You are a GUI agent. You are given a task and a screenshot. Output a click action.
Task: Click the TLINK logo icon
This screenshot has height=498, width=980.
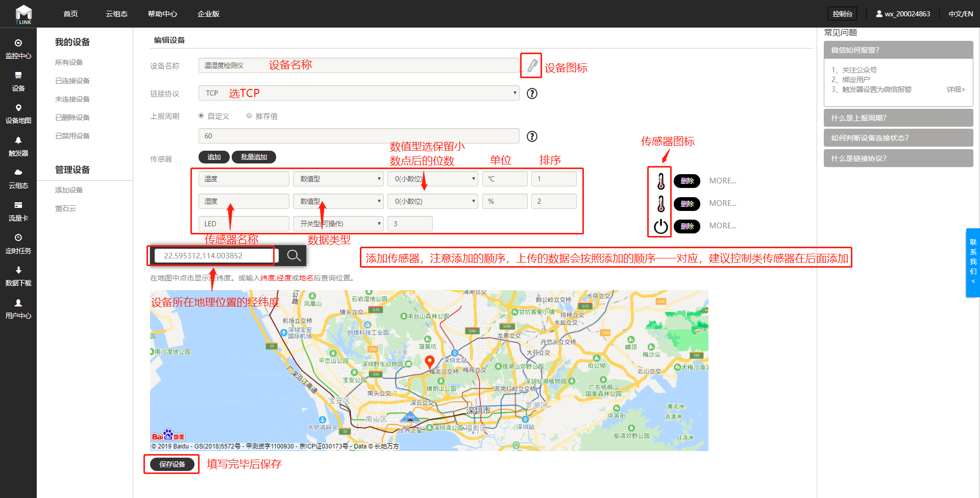(x=23, y=14)
